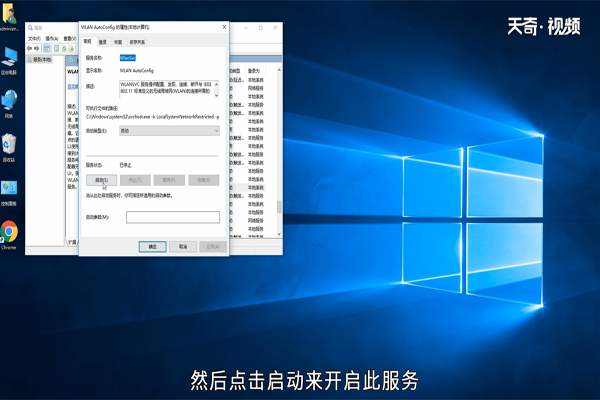Click the Forward arrow in Services toolbar
Screen dimensions: 600x400
tap(37, 48)
